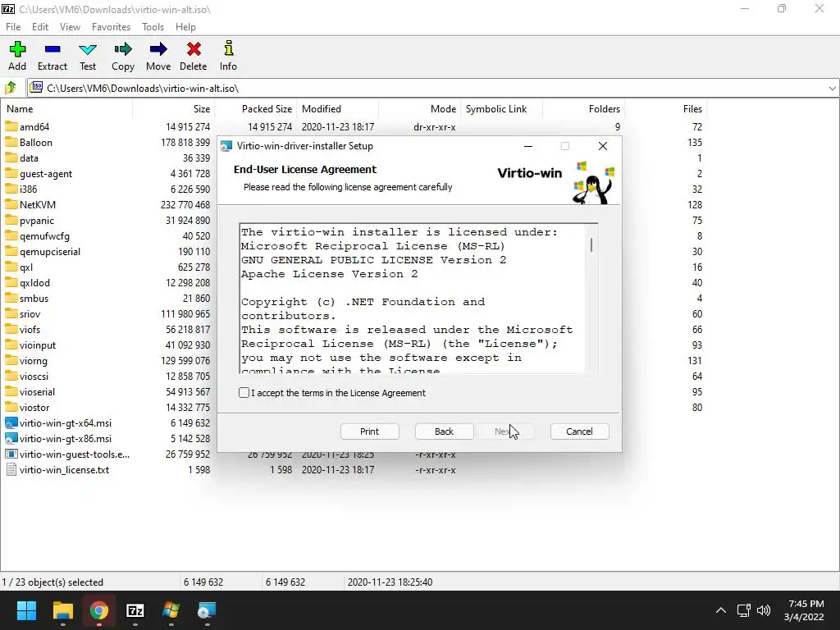Select the qemufwcfg folder row
Image resolution: width=840 pixels, height=630 pixels.
(108, 235)
